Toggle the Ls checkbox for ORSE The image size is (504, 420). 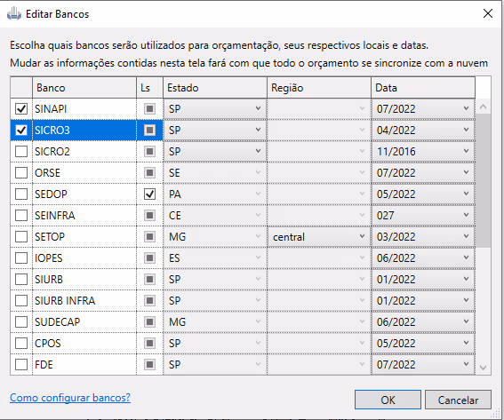(x=149, y=173)
